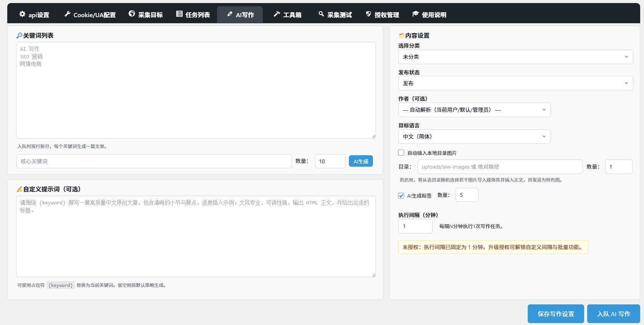The height and width of the screenshot is (325, 644).
Task: Focus the 核心关键词 input field
Action: click(154, 161)
